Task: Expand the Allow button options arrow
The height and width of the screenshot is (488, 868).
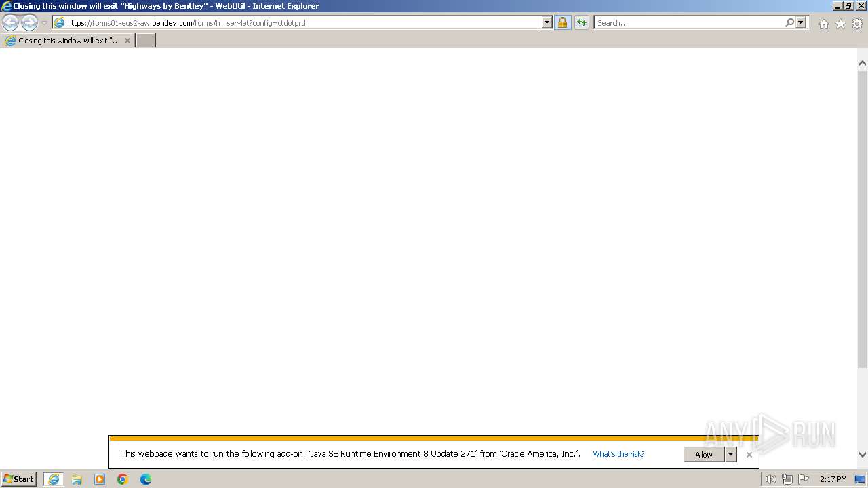Action: pyautogui.click(x=730, y=455)
